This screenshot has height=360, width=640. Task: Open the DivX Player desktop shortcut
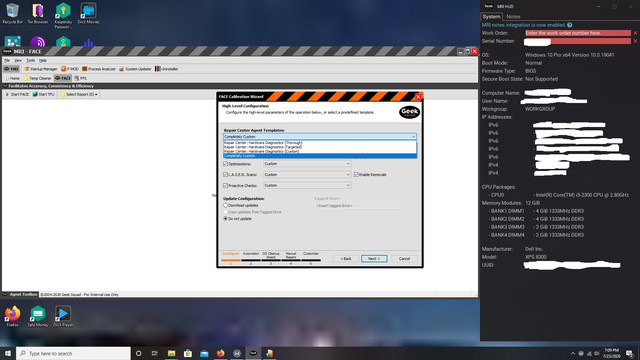(63, 316)
